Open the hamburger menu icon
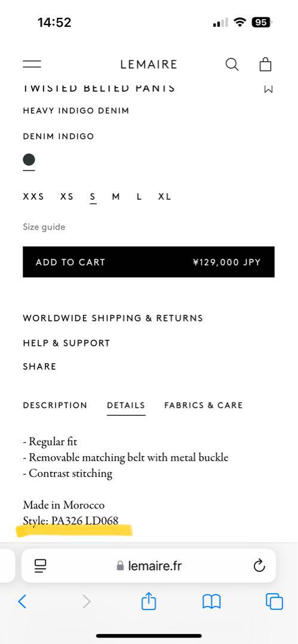This screenshot has height=644, width=298. pyautogui.click(x=32, y=64)
